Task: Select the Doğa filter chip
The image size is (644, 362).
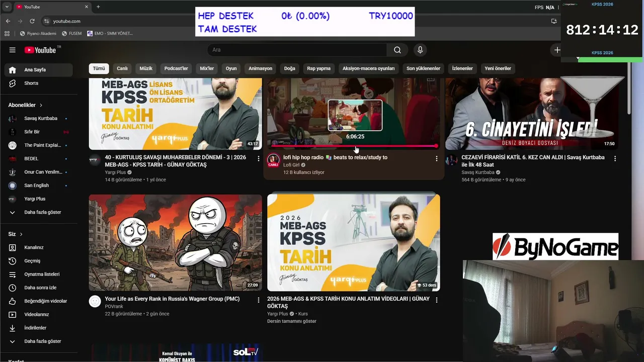Action: 290,68
